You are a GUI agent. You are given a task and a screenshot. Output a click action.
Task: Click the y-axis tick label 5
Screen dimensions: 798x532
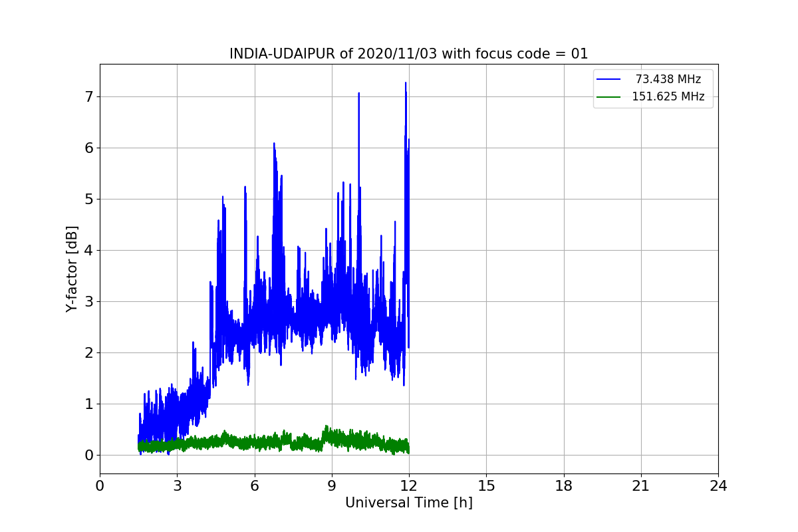point(89,199)
